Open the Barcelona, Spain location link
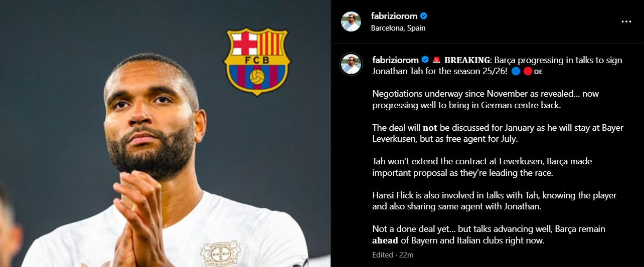The height and width of the screenshot is (267, 644). tap(398, 28)
